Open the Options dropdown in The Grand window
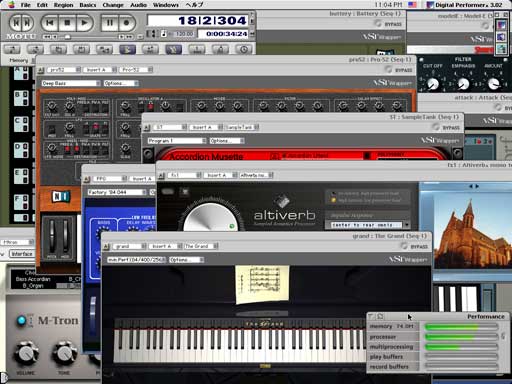 [186, 260]
